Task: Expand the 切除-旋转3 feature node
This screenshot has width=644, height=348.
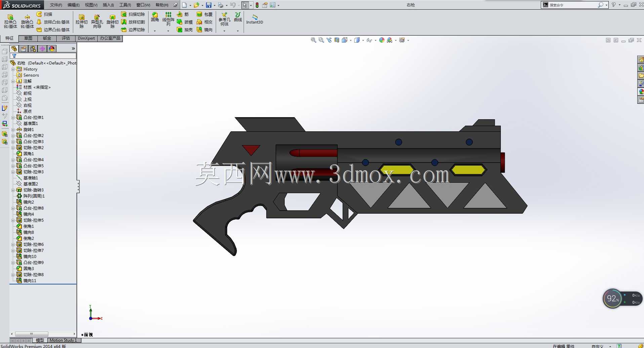Action: pos(13,190)
